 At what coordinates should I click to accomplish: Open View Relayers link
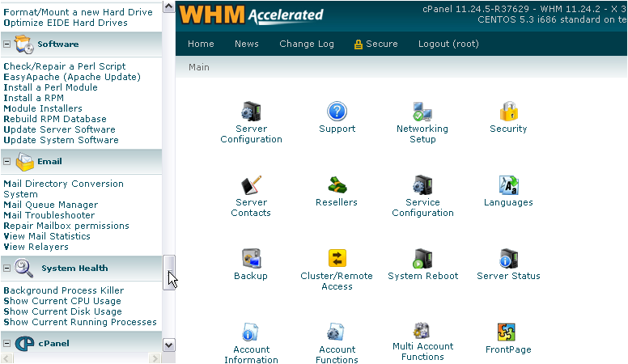pyautogui.click(x=36, y=247)
